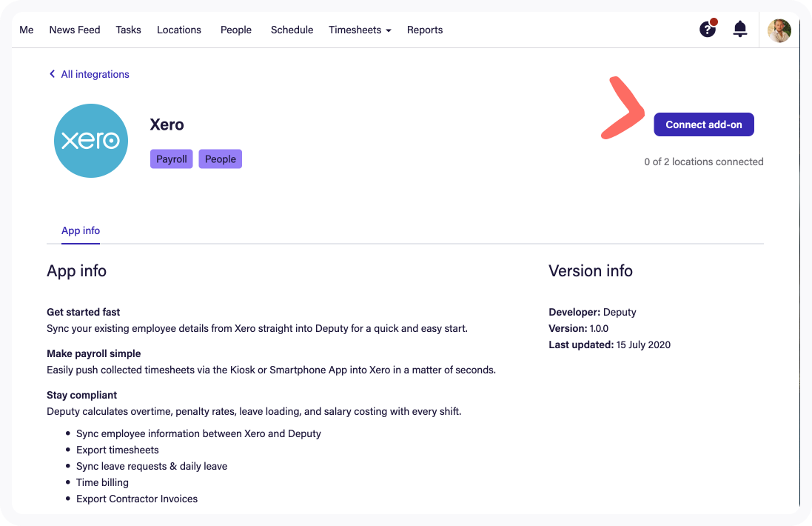Screen dimensions: 812x526
Task: Go to News Feed
Action: point(75,30)
